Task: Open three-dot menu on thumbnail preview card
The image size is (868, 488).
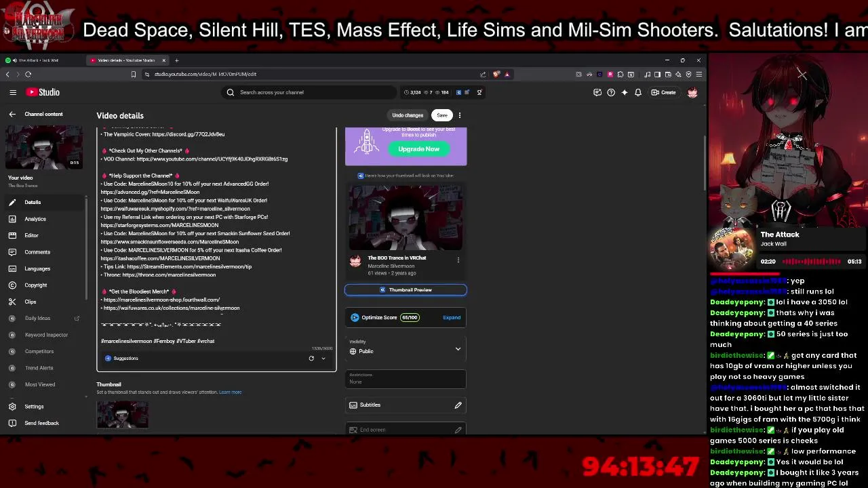Action: click(x=458, y=260)
